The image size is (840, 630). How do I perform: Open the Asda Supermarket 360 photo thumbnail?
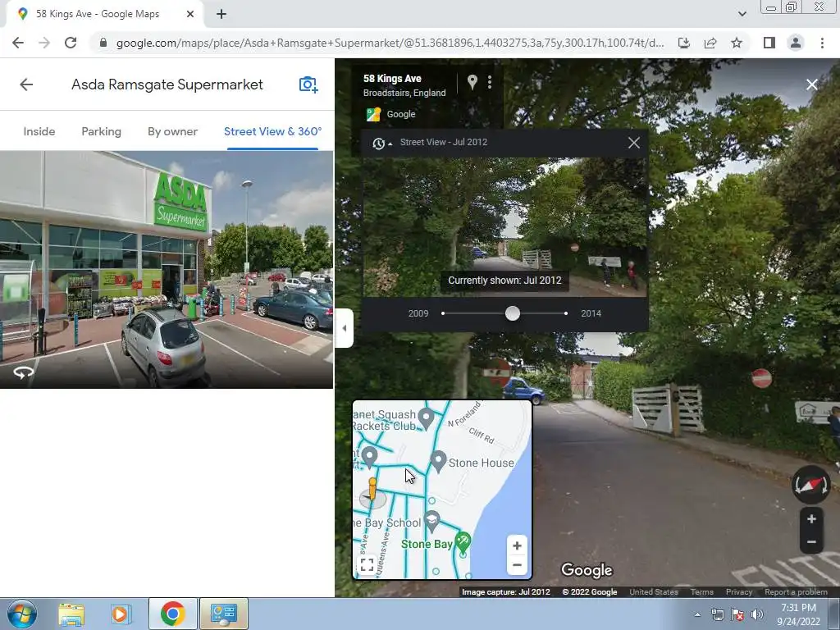(166, 269)
